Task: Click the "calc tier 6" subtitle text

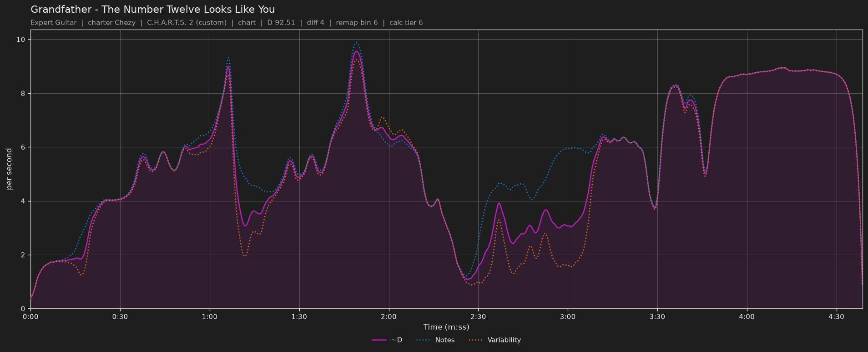Action: (x=406, y=23)
